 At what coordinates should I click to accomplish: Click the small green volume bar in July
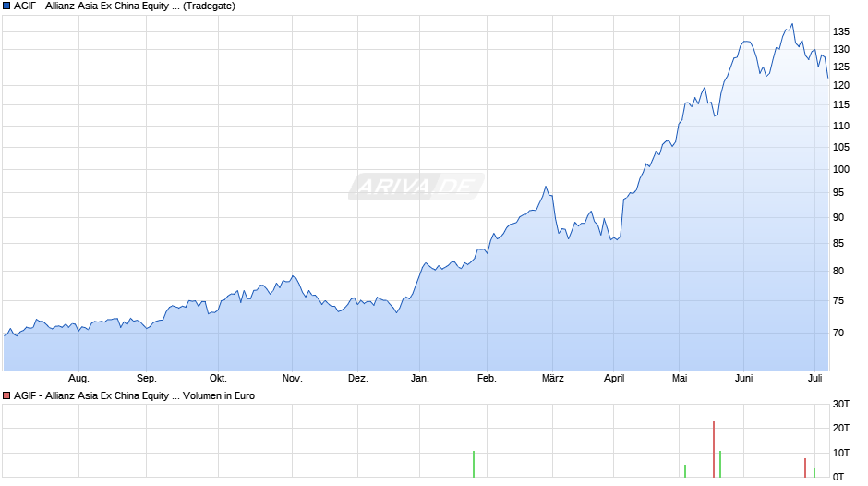(814, 473)
